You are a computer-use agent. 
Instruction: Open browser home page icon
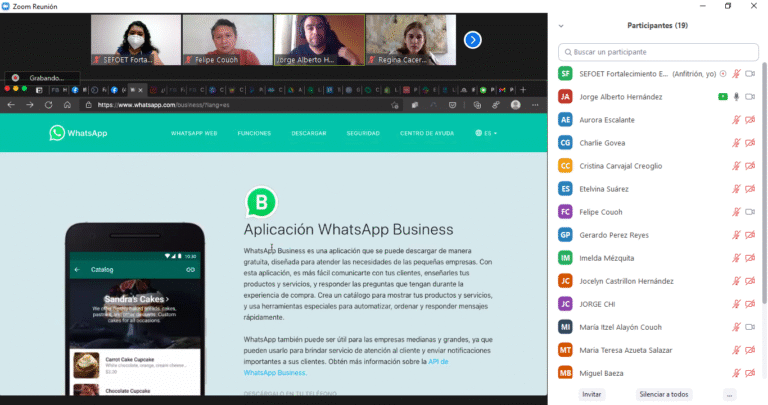[66, 105]
